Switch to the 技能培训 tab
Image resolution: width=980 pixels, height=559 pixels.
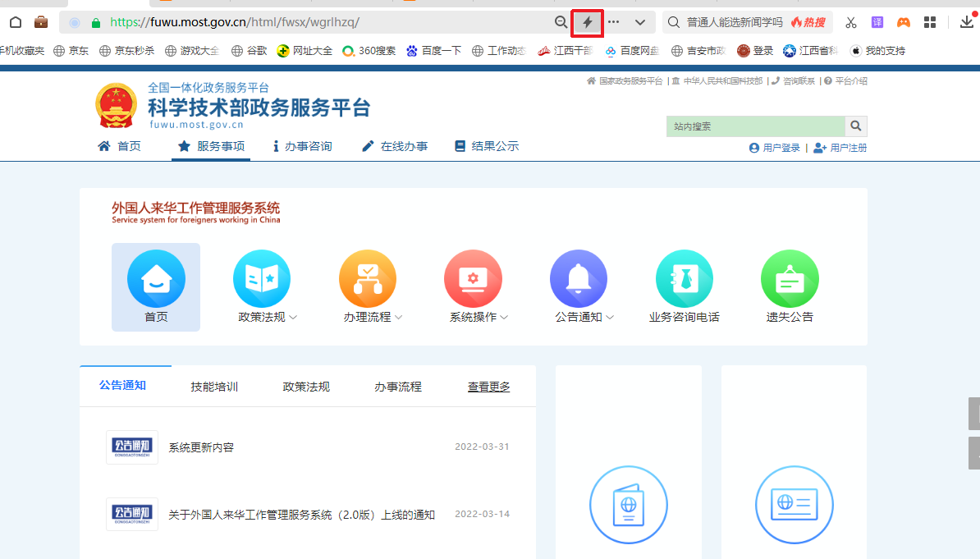coord(214,387)
